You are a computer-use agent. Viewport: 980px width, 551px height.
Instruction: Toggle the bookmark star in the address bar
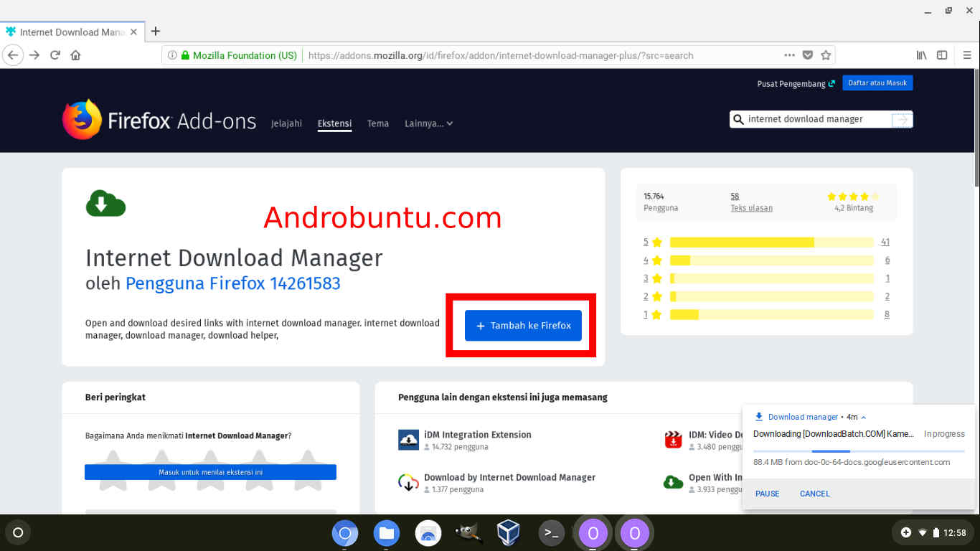pyautogui.click(x=826, y=55)
